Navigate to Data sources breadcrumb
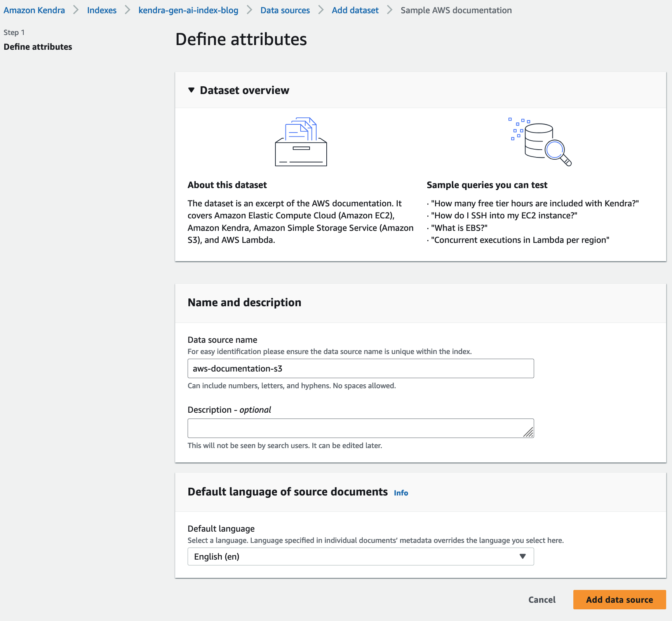 pyautogui.click(x=285, y=10)
